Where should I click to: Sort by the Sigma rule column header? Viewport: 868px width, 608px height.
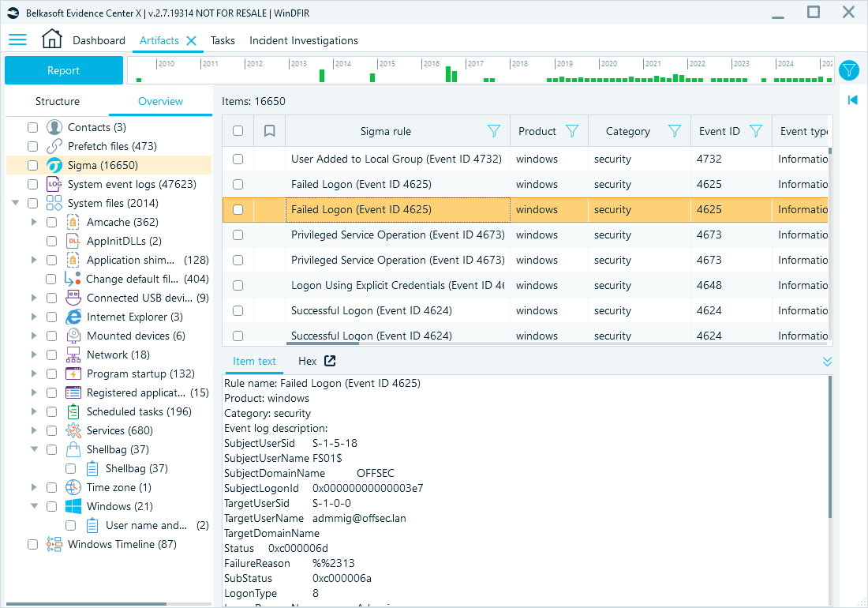(x=385, y=131)
